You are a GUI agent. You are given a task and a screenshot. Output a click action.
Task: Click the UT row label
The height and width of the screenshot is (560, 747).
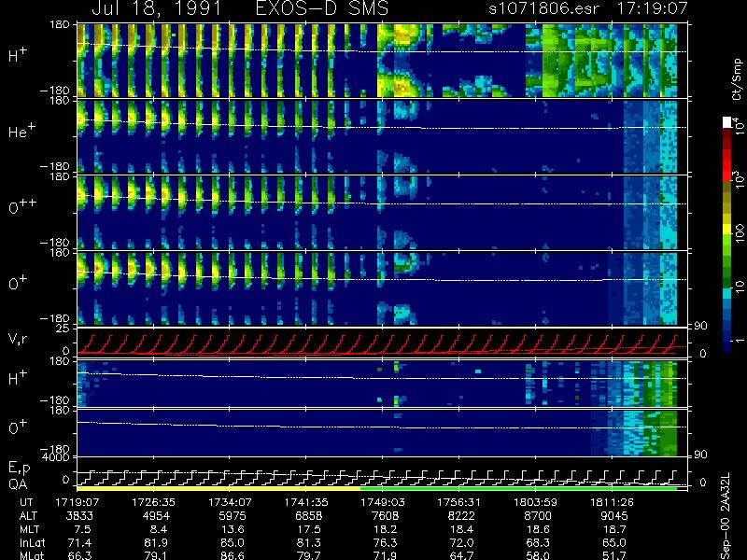click(26, 502)
